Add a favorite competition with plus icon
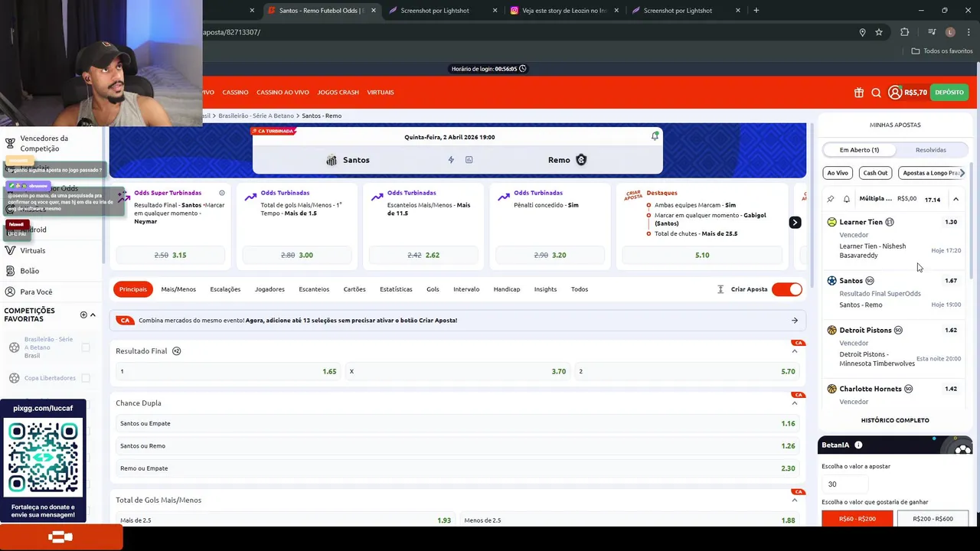Viewport: 980px width, 551px height. tap(83, 315)
